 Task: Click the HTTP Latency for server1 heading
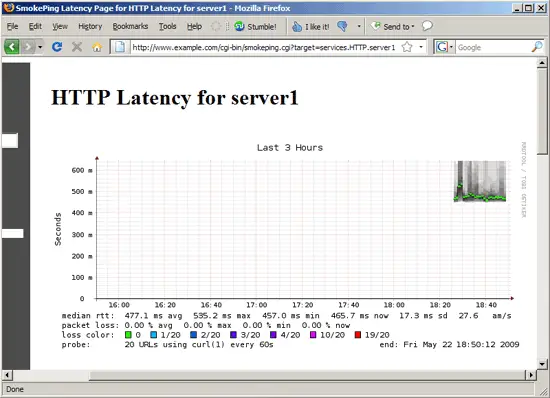point(175,97)
